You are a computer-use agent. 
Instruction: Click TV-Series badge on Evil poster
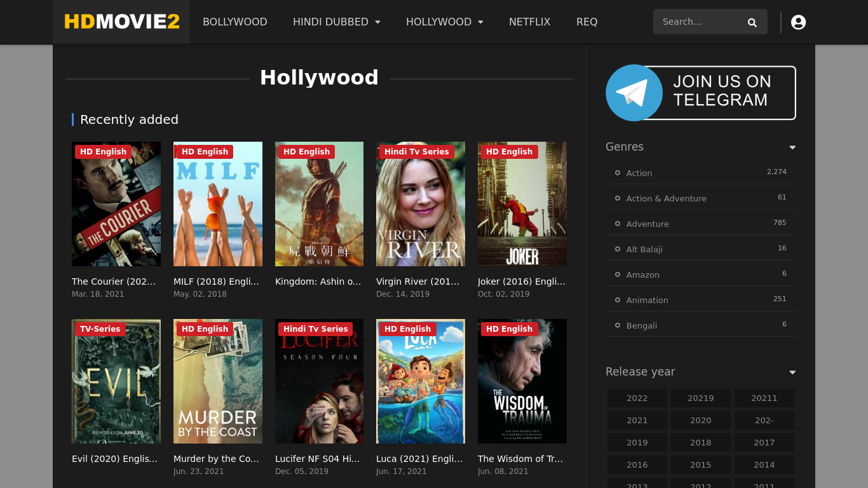pyautogui.click(x=100, y=329)
